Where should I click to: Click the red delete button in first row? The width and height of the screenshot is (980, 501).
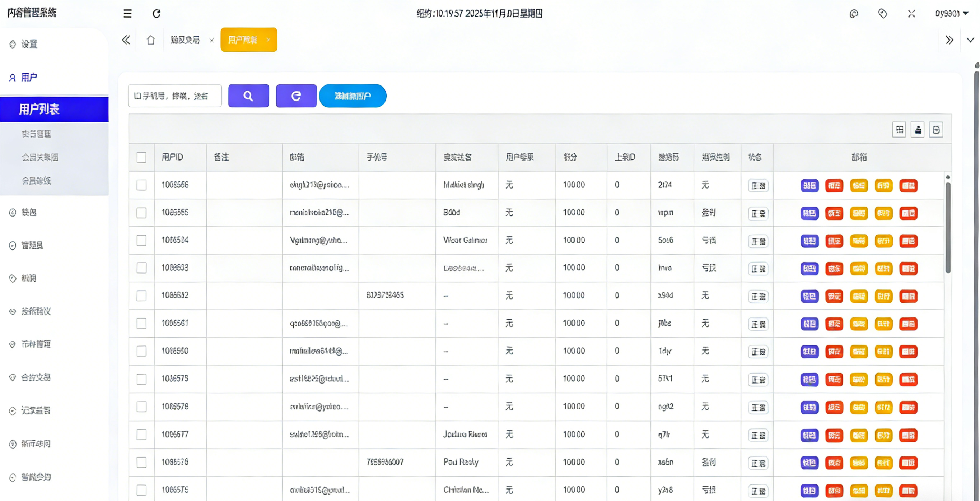pos(908,185)
